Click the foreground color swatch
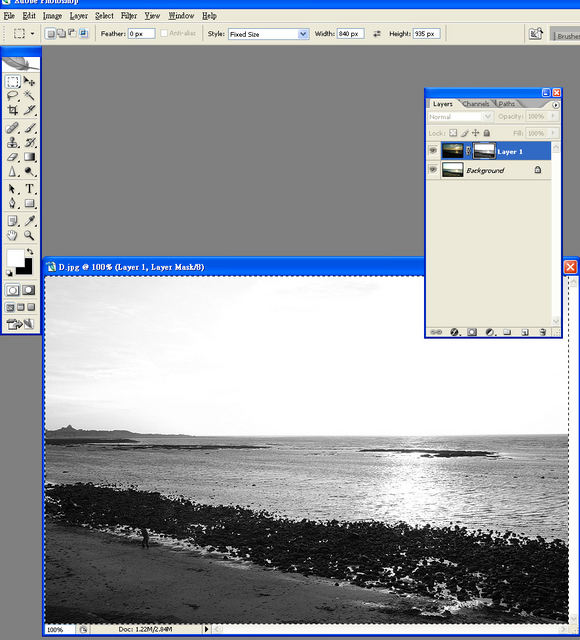Screen dimensions: 580x640 (x=15, y=258)
